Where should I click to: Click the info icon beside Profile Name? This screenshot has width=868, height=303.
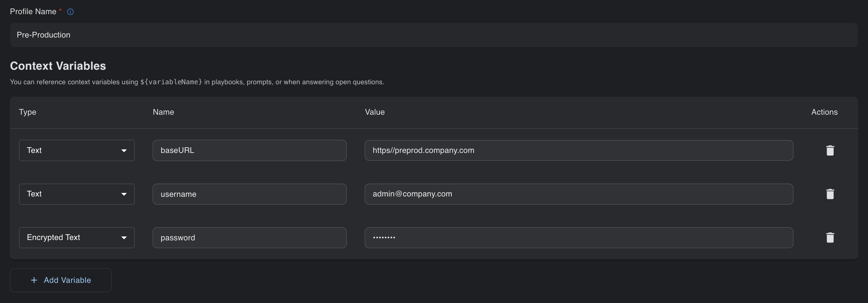70,12
